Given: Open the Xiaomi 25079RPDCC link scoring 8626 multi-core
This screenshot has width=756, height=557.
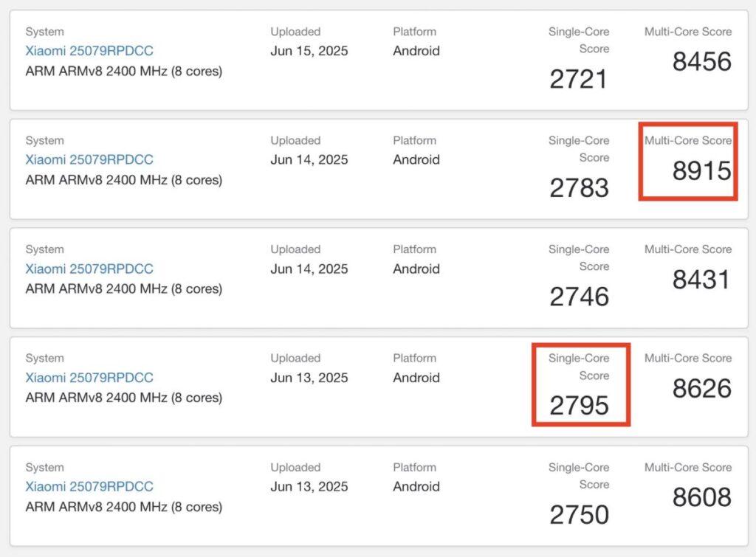Looking at the screenshot, I should (x=89, y=378).
